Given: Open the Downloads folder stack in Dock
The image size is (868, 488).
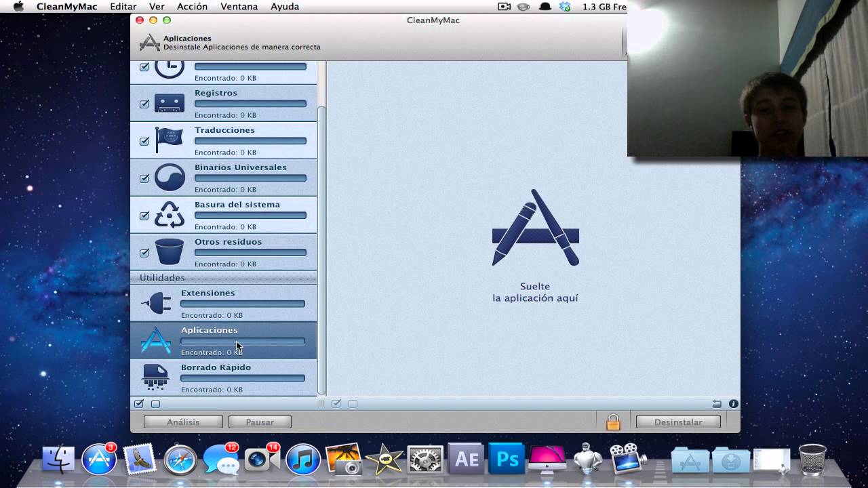Looking at the screenshot, I should coord(730,460).
